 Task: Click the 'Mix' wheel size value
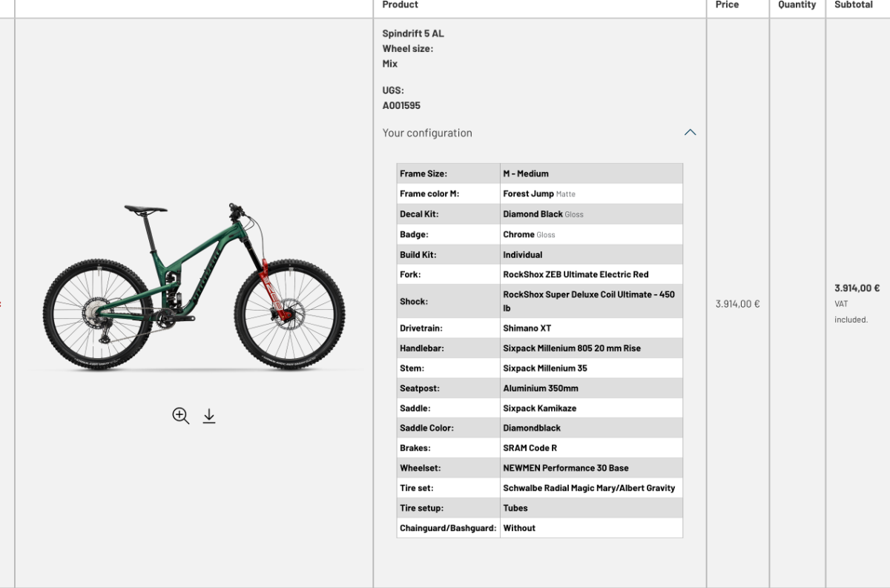390,64
